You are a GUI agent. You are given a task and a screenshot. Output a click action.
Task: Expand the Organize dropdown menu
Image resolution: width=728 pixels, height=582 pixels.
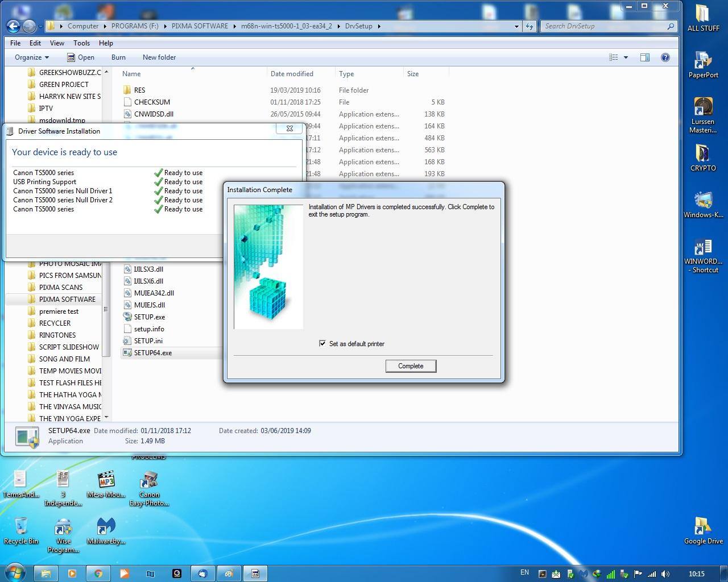(x=32, y=57)
